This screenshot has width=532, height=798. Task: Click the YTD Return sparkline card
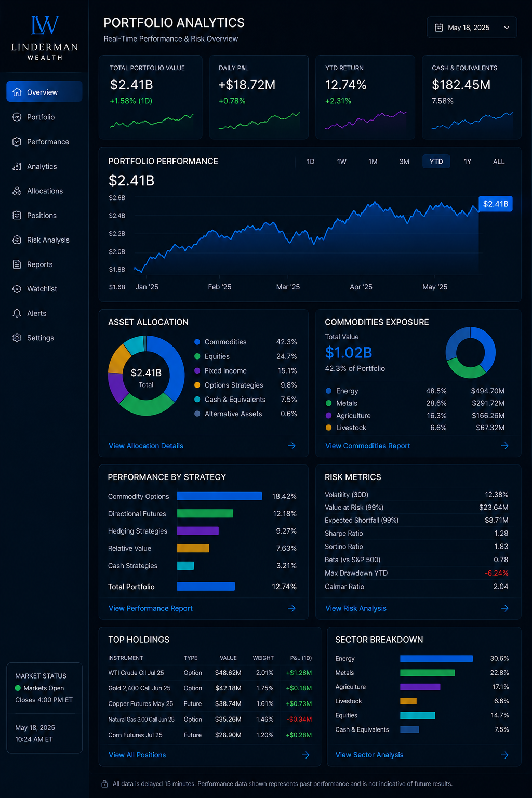pos(365,97)
